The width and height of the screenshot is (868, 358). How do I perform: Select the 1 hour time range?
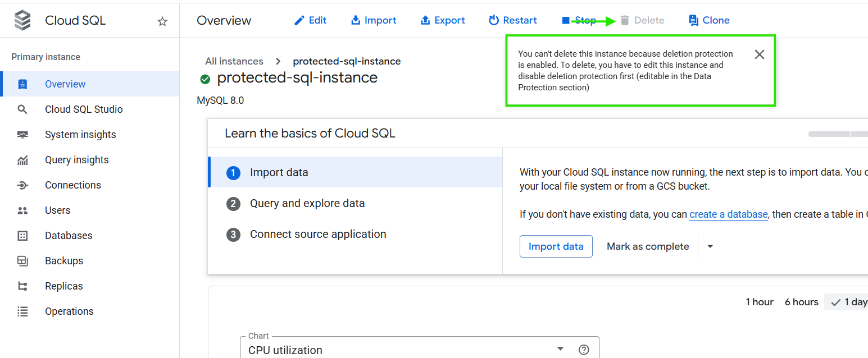(760, 302)
